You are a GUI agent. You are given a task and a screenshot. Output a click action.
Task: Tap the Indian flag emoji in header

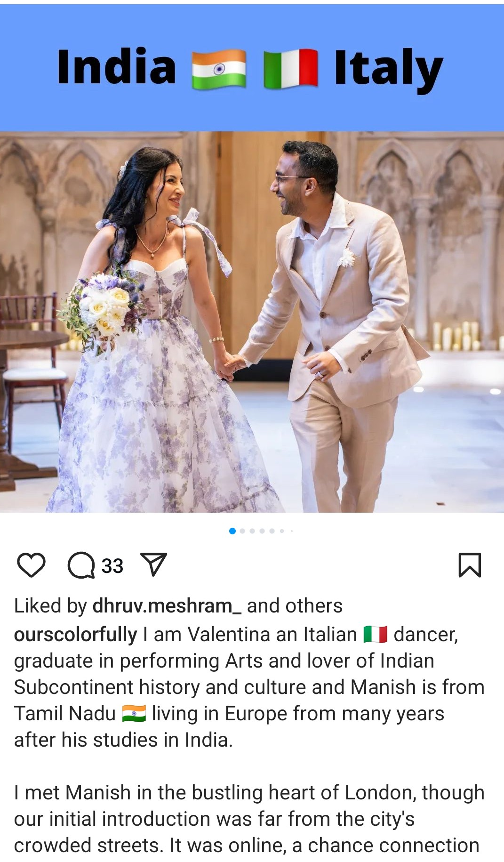[x=219, y=69]
